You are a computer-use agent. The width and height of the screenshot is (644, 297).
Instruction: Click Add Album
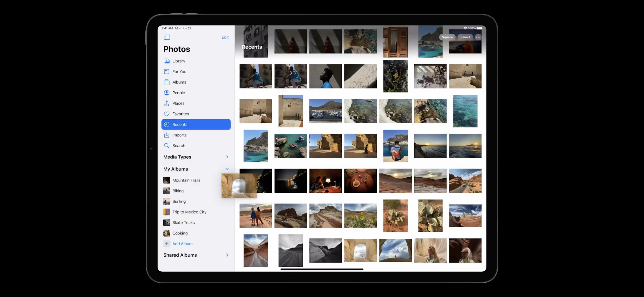pos(182,244)
